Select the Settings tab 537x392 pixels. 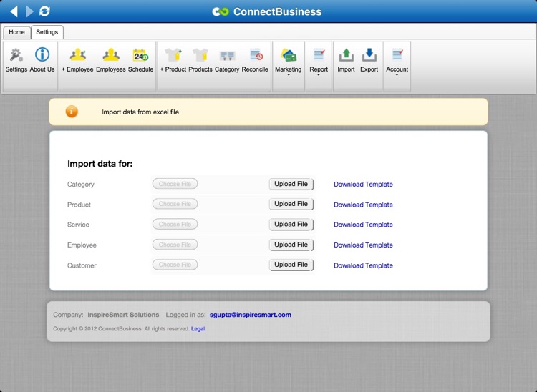(47, 32)
